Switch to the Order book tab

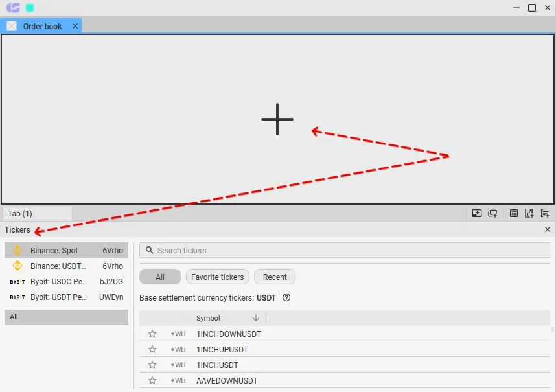pos(42,26)
